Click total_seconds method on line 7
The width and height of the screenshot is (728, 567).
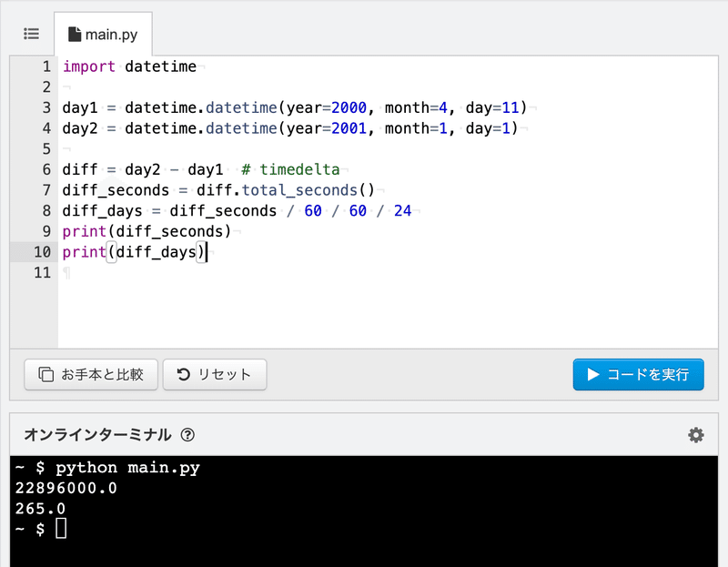point(299,190)
